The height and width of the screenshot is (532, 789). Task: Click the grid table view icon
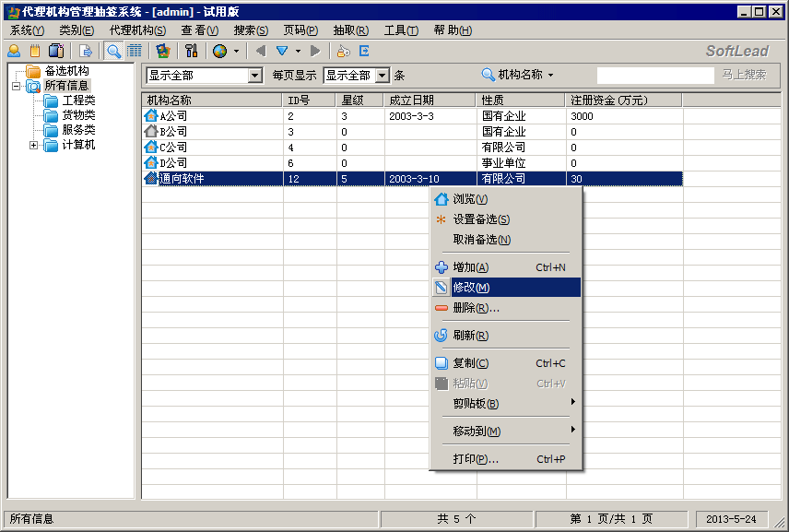(135, 51)
